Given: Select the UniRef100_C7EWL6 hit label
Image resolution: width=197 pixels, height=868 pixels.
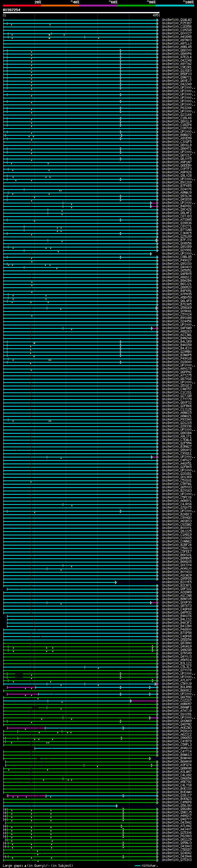Looking at the screenshot, I should click(x=177, y=440).
